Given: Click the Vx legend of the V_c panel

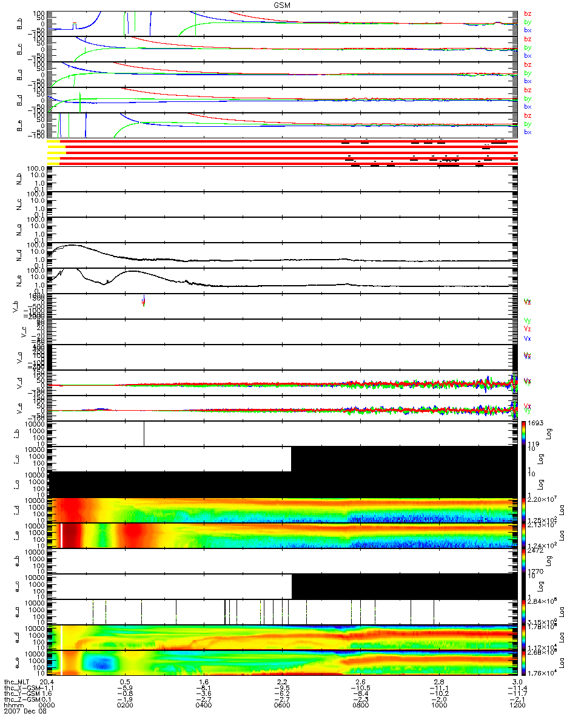Looking at the screenshot, I should (x=528, y=338).
